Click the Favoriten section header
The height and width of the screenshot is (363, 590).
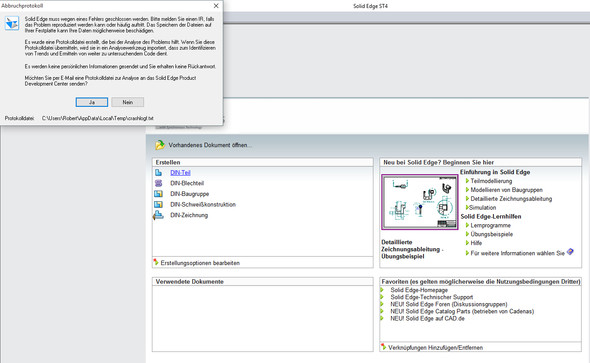481,281
